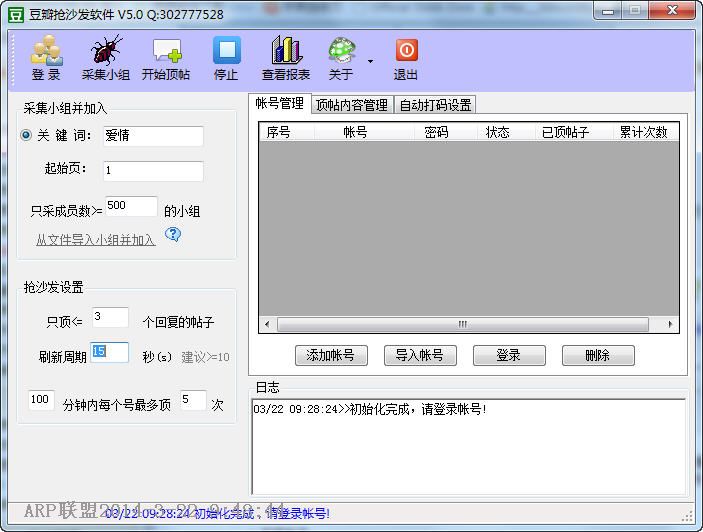703x532 pixels.
Task: Click the 累计次数 column header
Action: coord(646,132)
